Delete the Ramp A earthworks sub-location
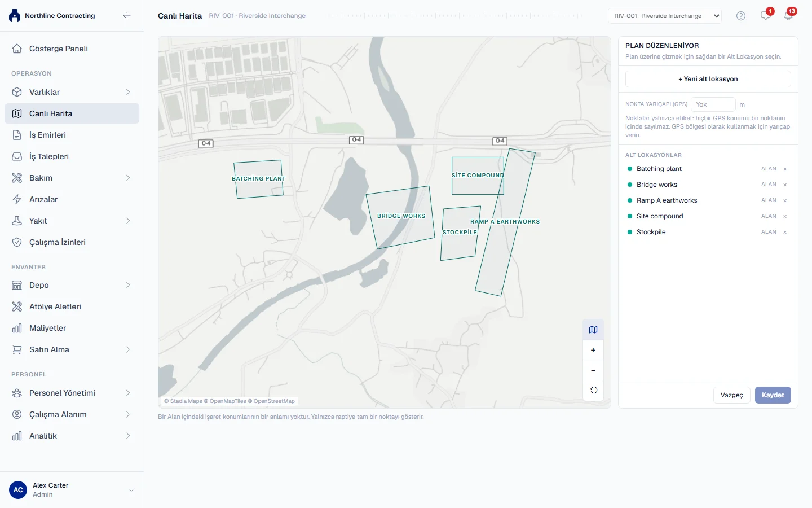This screenshot has height=508, width=812. tap(785, 200)
